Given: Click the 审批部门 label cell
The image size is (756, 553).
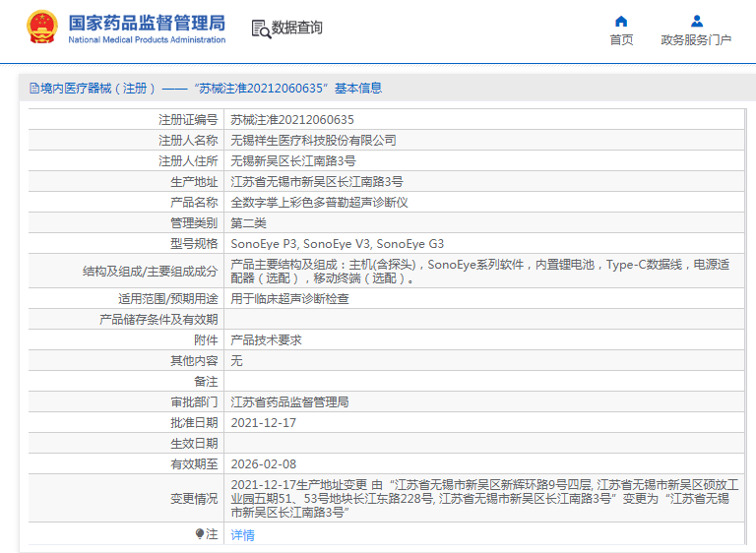Looking at the screenshot, I should [x=125, y=402].
